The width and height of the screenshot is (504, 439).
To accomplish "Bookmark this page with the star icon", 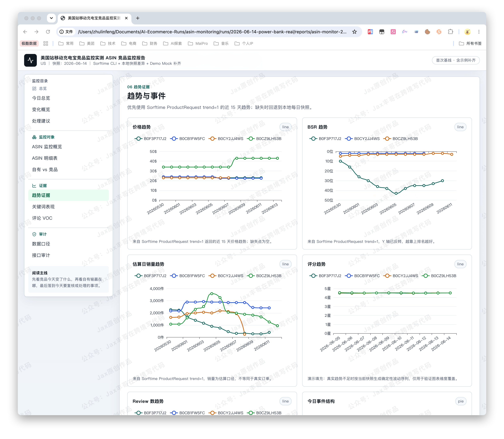I will click(x=354, y=32).
